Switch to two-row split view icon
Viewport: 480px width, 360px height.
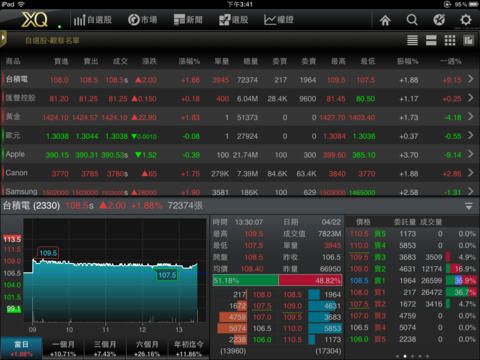431,40
